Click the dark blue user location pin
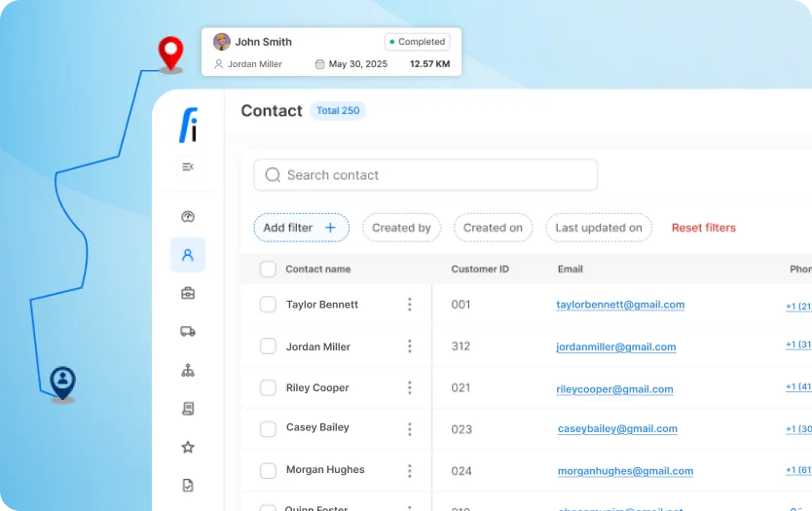812x511 pixels. coord(62,383)
